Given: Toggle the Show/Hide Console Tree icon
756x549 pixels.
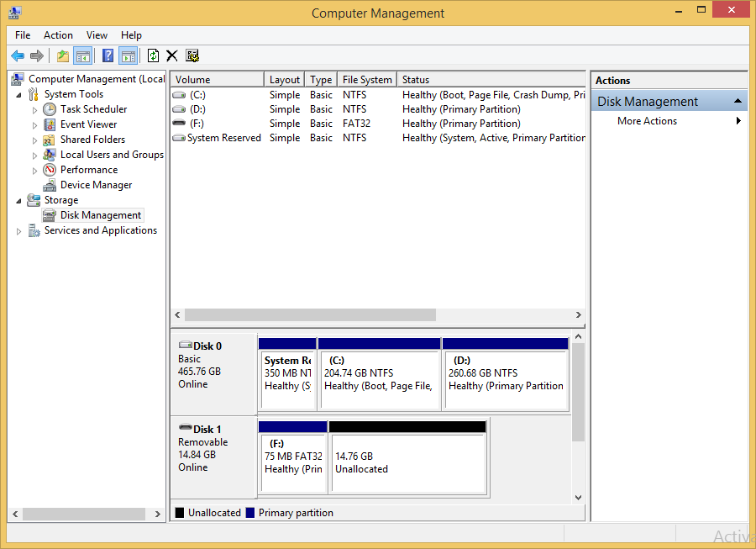Looking at the screenshot, I should point(83,56).
